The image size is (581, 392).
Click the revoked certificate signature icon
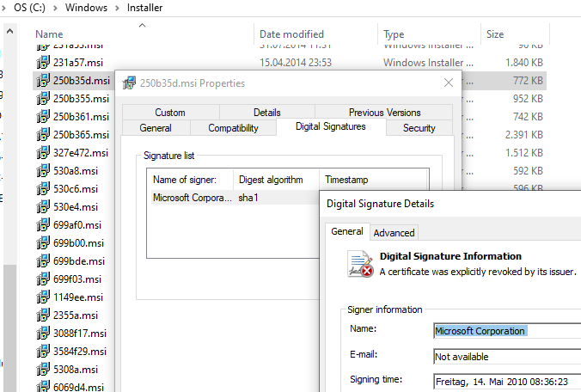pos(360,264)
